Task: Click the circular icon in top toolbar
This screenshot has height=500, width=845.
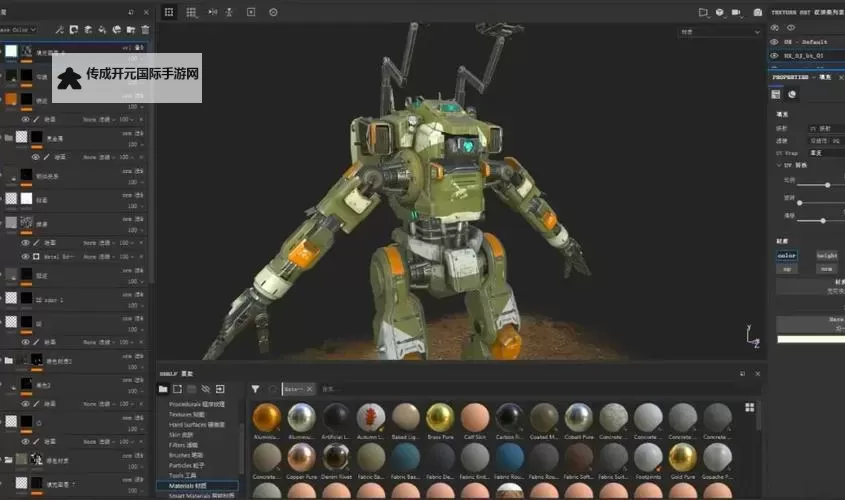Action: (273, 12)
